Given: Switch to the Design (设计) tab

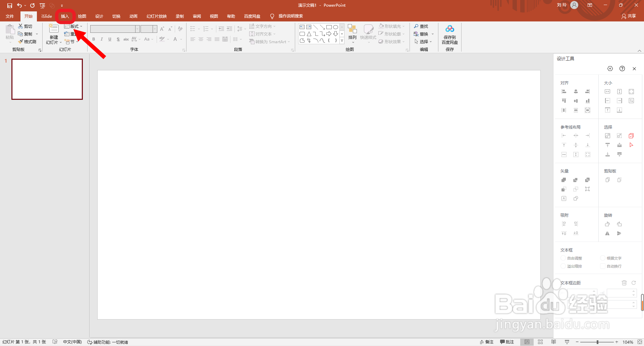Looking at the screenshot, I should pos(99,16).
